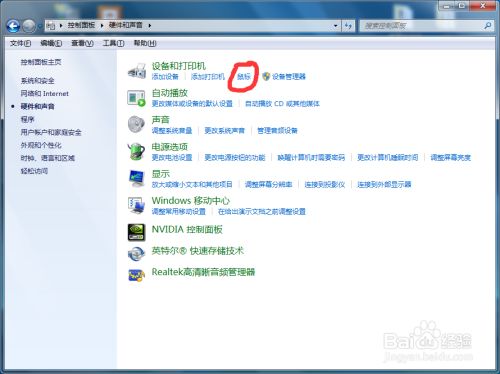Click the 添加设备 link

point(165,77)
